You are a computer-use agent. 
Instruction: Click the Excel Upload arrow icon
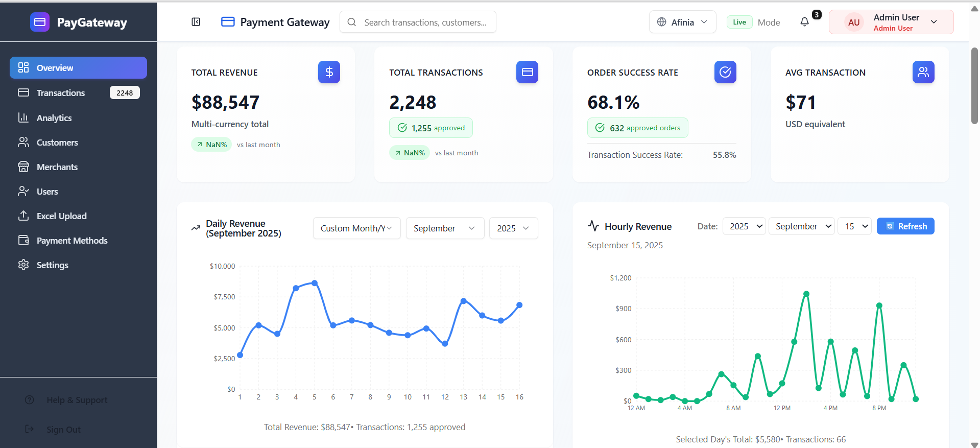(23, 216)
